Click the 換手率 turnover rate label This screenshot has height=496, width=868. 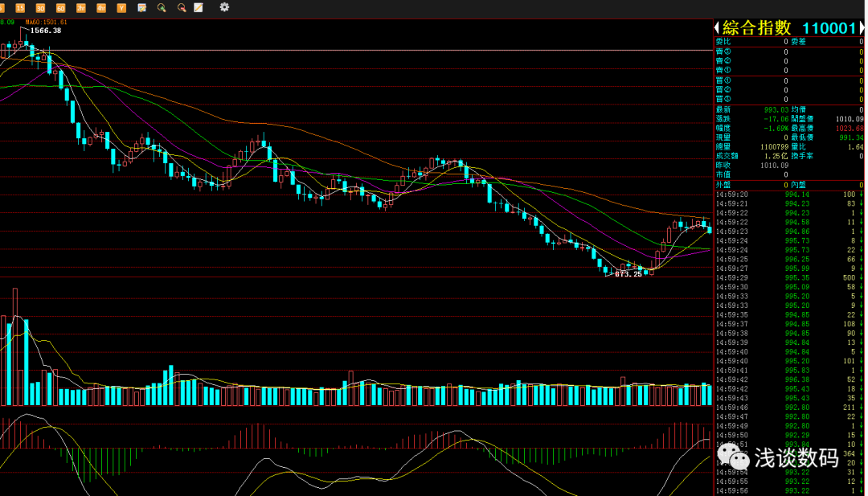803,156
